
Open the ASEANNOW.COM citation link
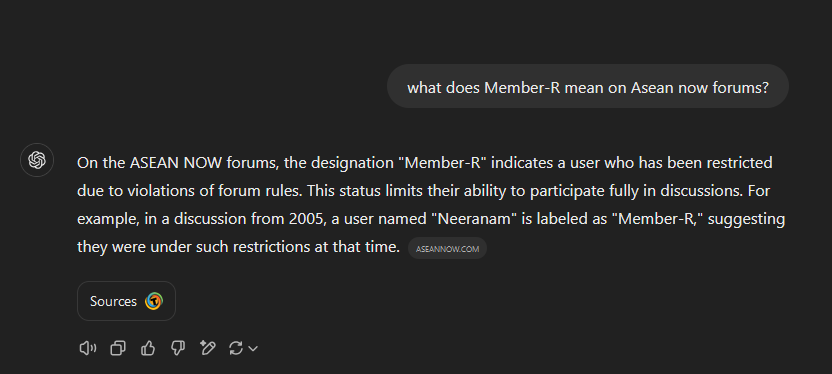pos(447,248)
